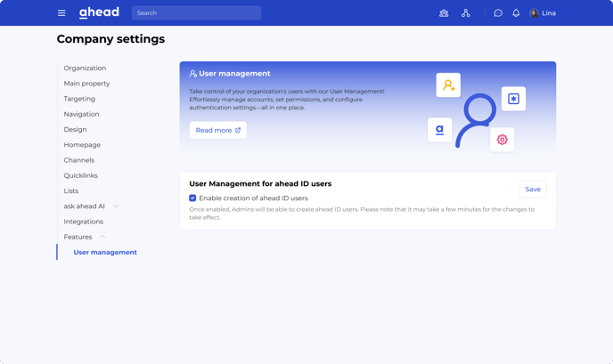Save user management settings
Image resolution: width=613 pixels, height=364 pixels.
click(533, 189)
